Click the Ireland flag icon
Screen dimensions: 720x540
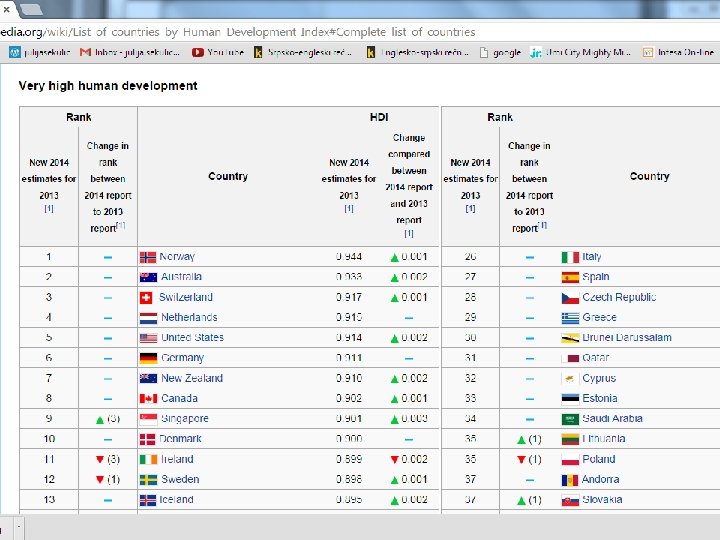(x=148, y=460)
